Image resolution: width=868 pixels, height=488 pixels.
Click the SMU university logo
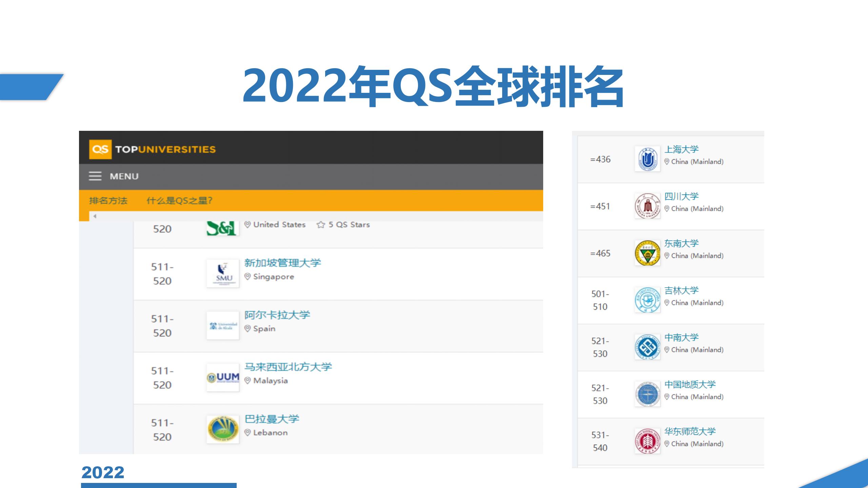point(223,273)
